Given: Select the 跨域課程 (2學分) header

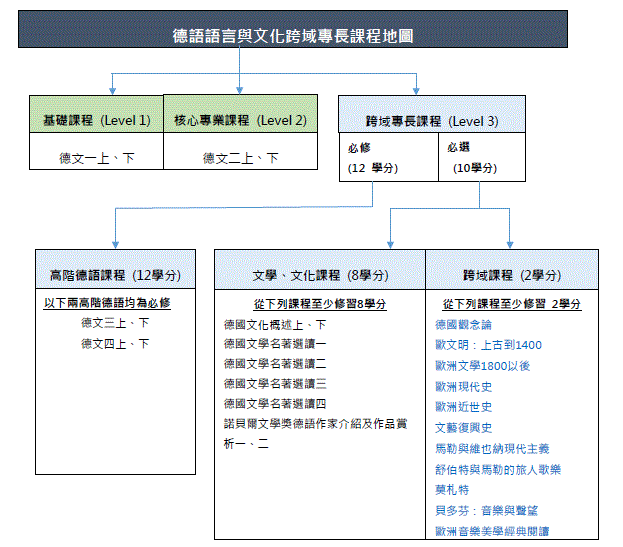Looking at the screenshot, I should point(512,270).
